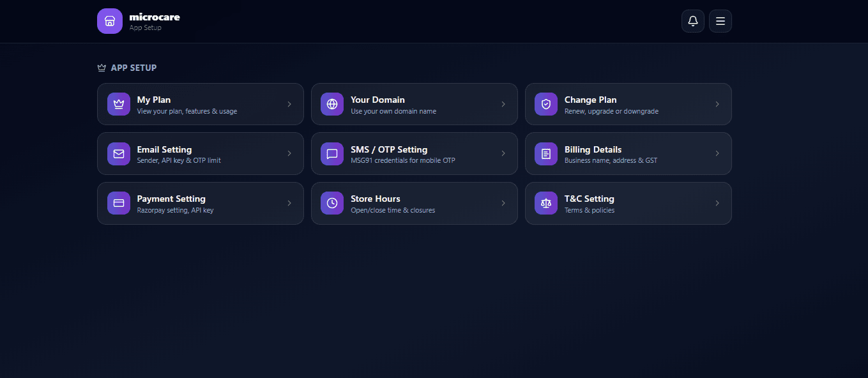Screen dimensions: 868x378
Task: Open the Your Domain title
Action: (377, 100)
